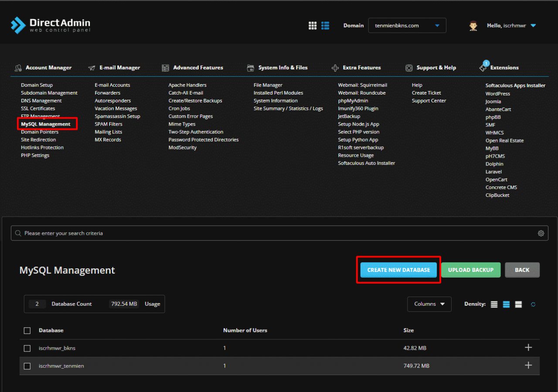558x392 pixels.
Task: Click the Create New Database button
Action: click(x=398, y=270)
